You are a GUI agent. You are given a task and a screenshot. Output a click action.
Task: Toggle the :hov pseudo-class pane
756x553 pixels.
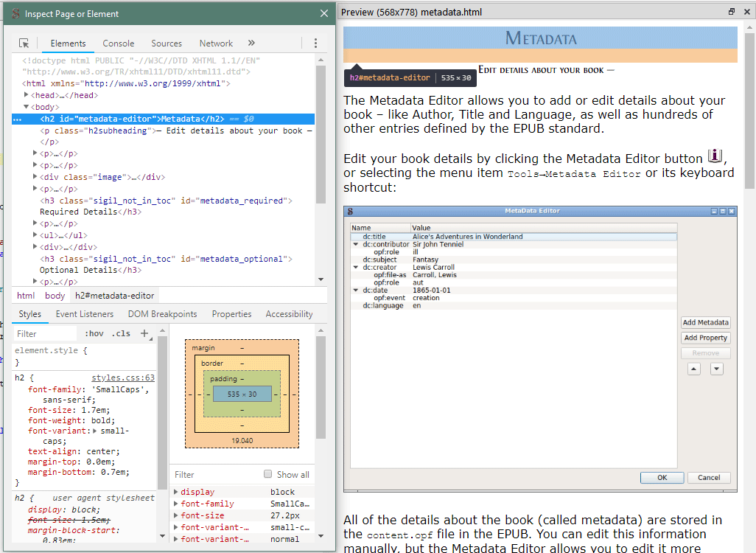click(94, 333)
